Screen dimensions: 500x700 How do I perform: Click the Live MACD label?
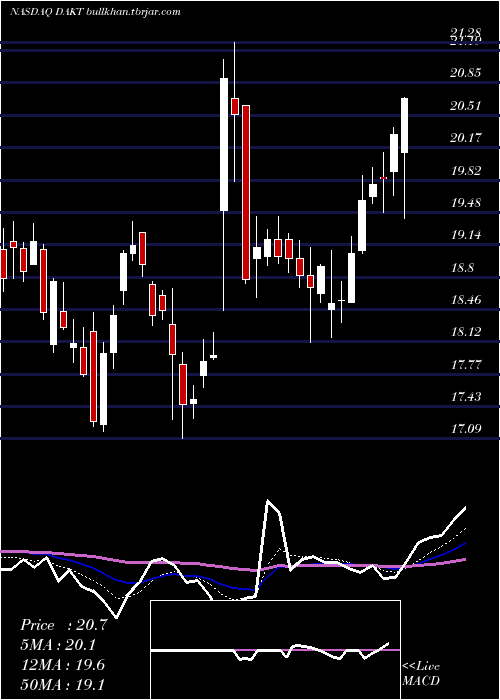tap(421, 673)
